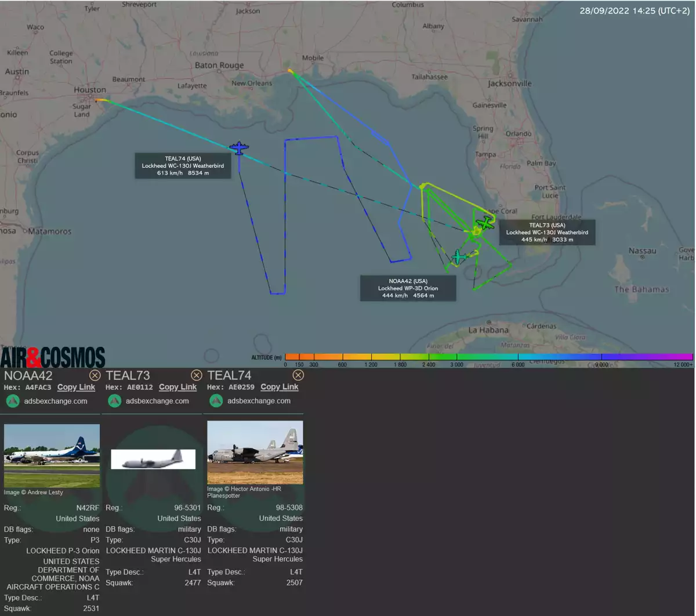Screen dimensions: 696x616
Task: Open the NOAA42 aircraft photo
Action: 52,455
